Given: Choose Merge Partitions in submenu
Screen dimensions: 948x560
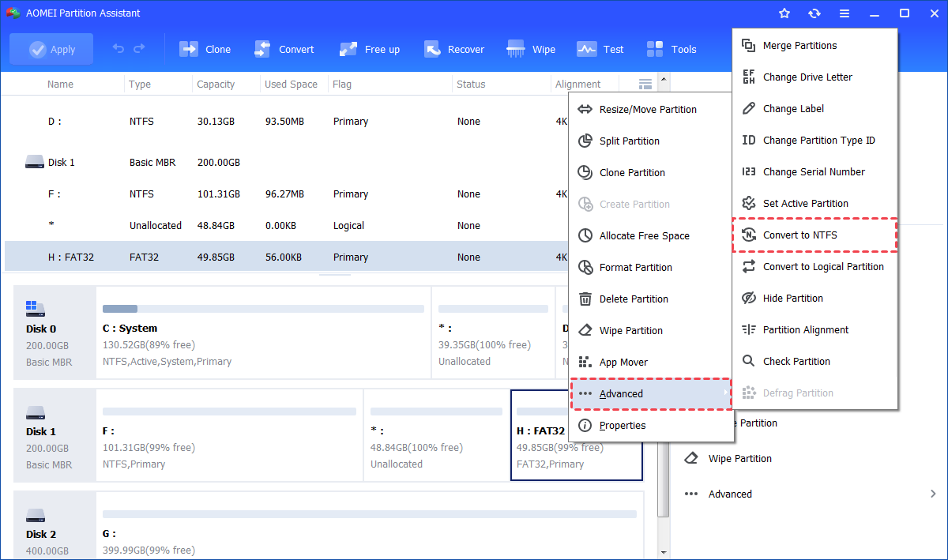Looking at the screenshot, I should tap(814, 45).
